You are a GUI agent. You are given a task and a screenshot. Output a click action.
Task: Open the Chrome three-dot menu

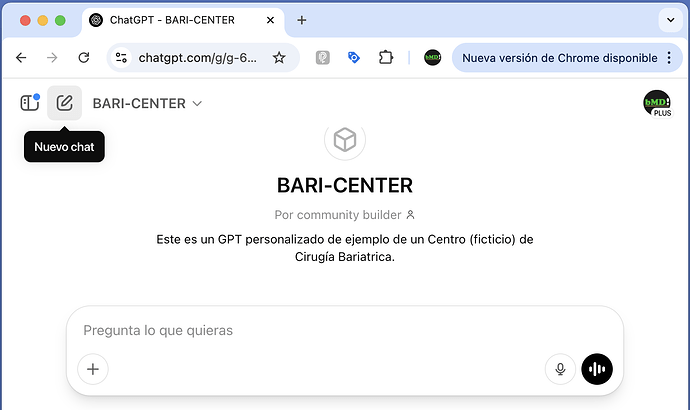[669, 58]
